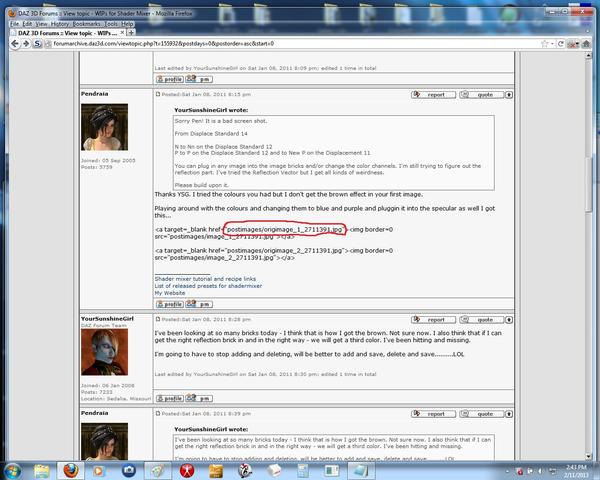Click report on Pendraia's 8:39 pm post
Viewport: 600px width, 480px height.
pos(433,414)
